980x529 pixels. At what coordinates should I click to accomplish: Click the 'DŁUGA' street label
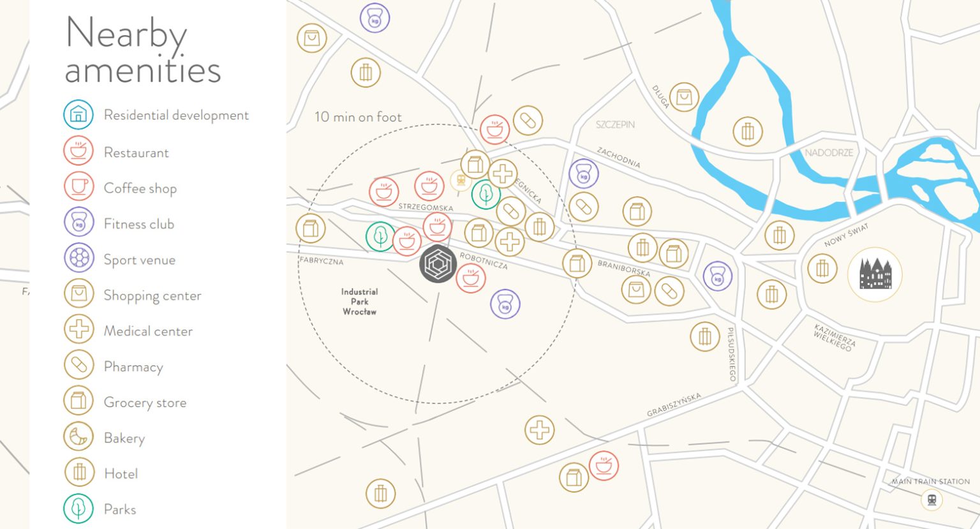660,96
